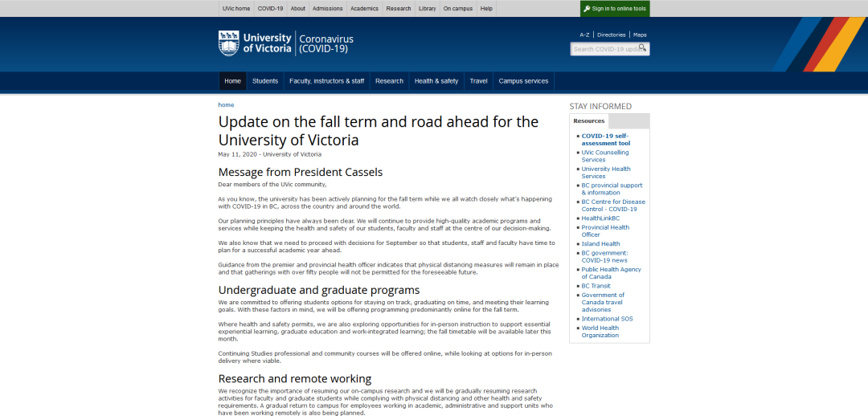Screen dimensions: 868x420
Task: Click Admissions in the top bar
Action: 327,9
